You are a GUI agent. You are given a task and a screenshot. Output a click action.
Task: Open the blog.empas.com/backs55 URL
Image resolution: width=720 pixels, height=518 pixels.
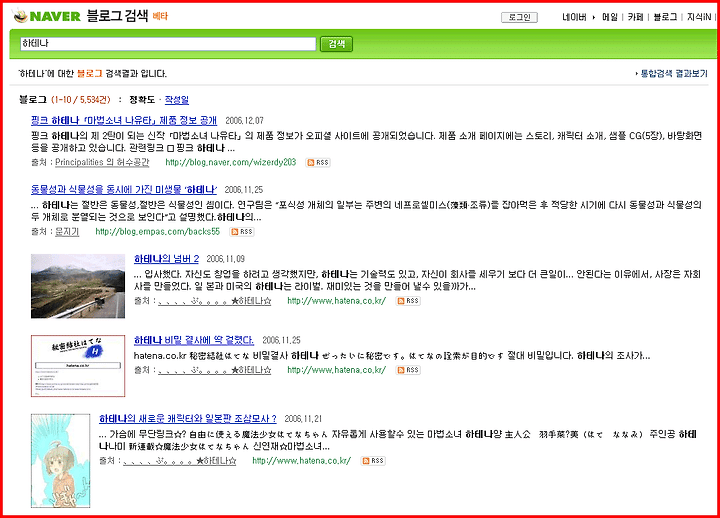[158, 231]
